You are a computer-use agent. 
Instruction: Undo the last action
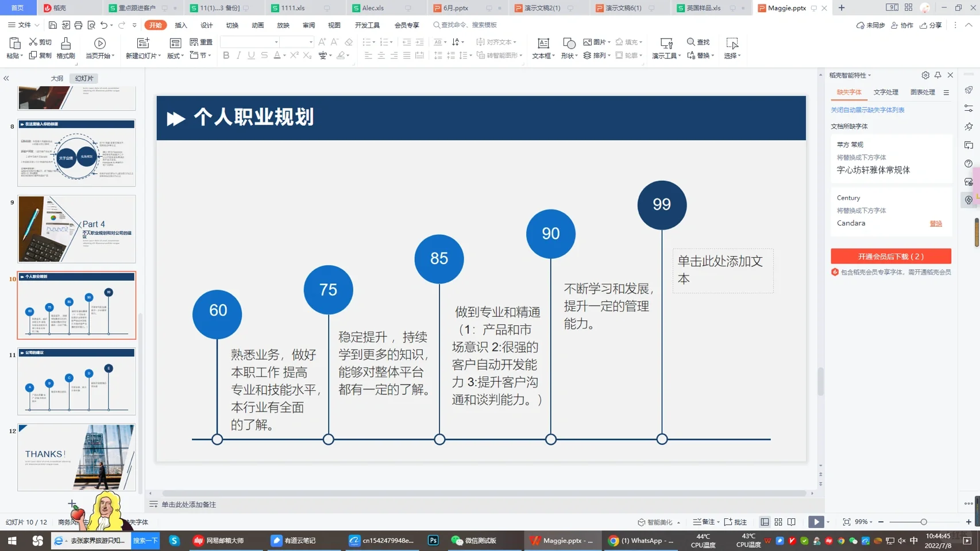(x=104, y=25)
